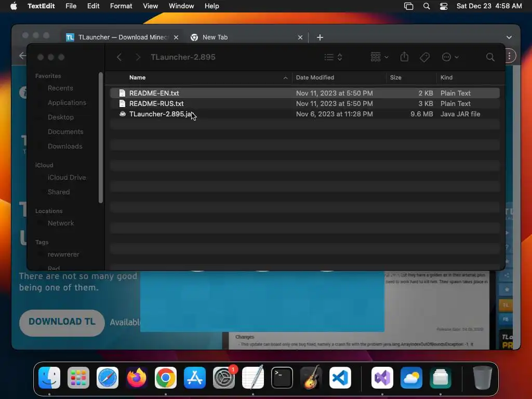Sort files by Date Modified column
Image resolution: width=532 pixels, height=399 pixels.
coord(315,77)
